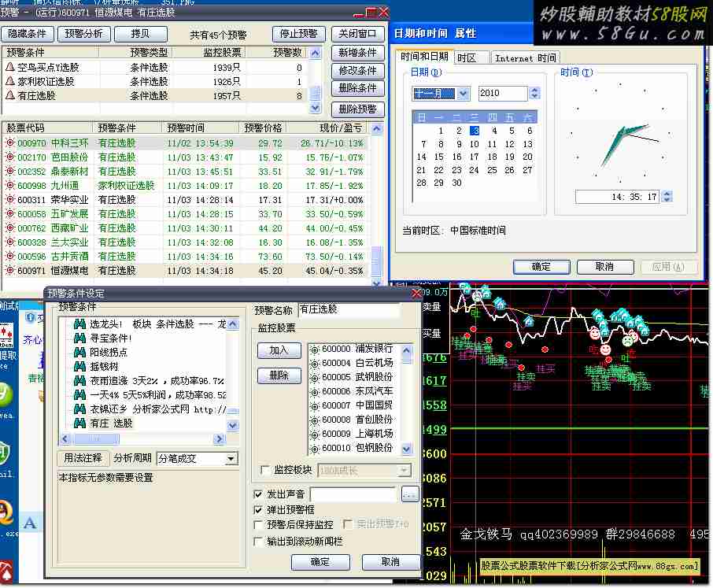Click the right arrow of the condition list's horizontal scrollbar
The image size is (713, 588).
(220, 439)
